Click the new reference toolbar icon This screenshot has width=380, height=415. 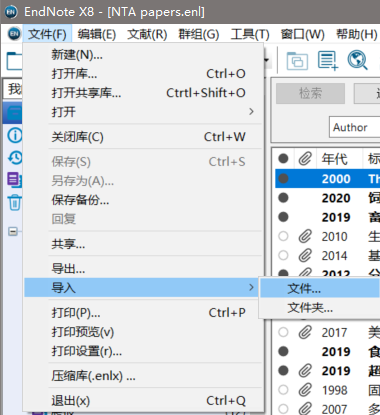[x=328, y=61]
